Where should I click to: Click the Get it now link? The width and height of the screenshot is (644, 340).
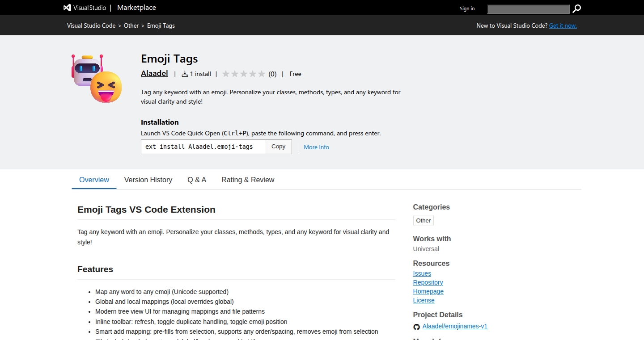pyautogui.click(x=563, y=26)
